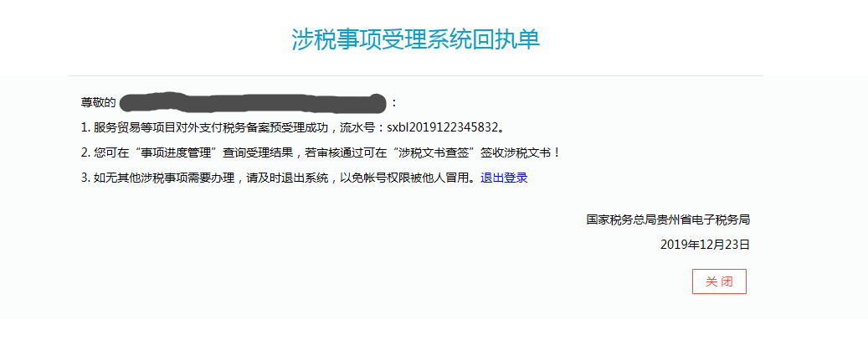Screen dimensions: 868x351
Task: Click 国家税务总局贵州省电子税务局 signature text
Action: pyautogui.click(x=668, y=219)
